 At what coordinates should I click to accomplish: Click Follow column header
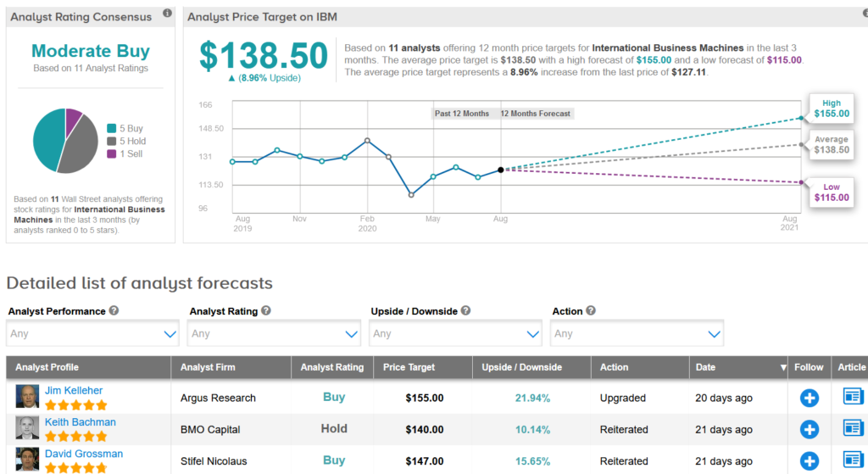click(x=809, y=367)
